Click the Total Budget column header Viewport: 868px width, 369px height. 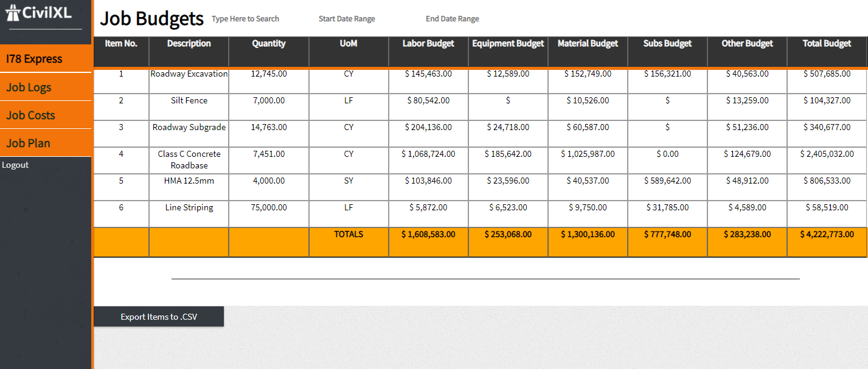[x=827, y=44]
